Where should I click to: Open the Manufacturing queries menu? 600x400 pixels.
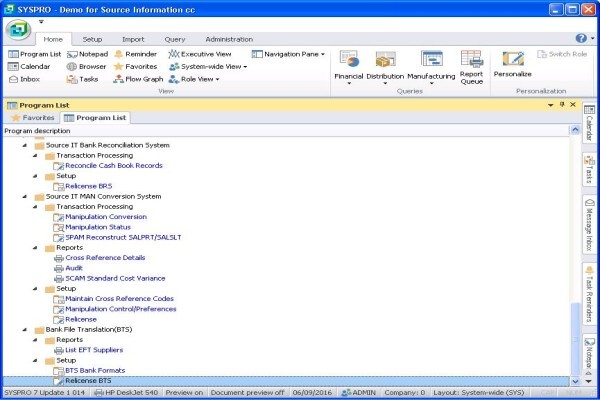point(431,67)
